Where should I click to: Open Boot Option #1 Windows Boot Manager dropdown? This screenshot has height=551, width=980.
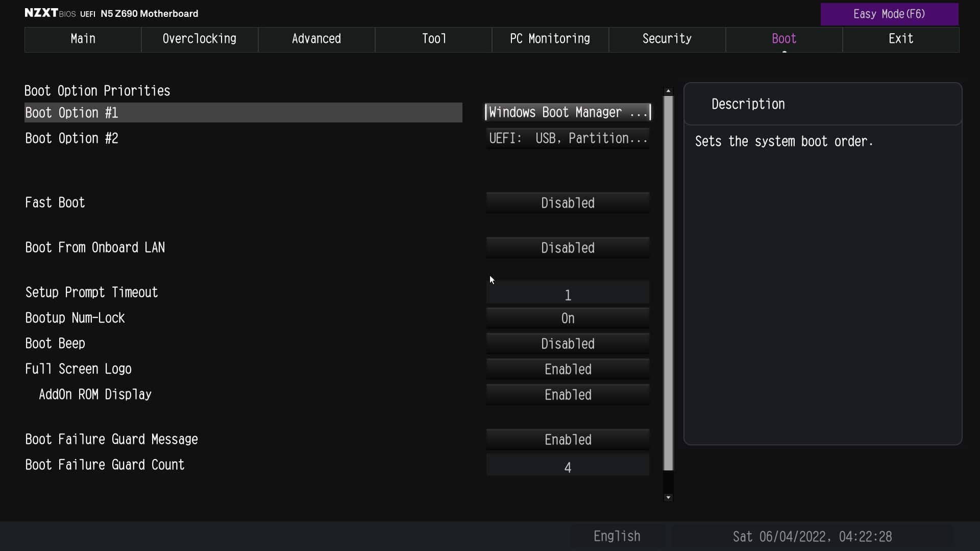click(568, 112)
